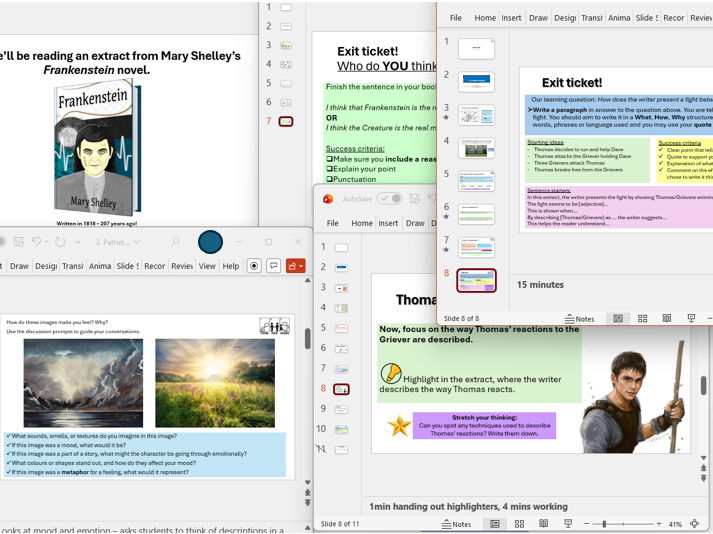Click the zoom in plus icon
This screenshot has width=713, height=534.
(658, 524)
